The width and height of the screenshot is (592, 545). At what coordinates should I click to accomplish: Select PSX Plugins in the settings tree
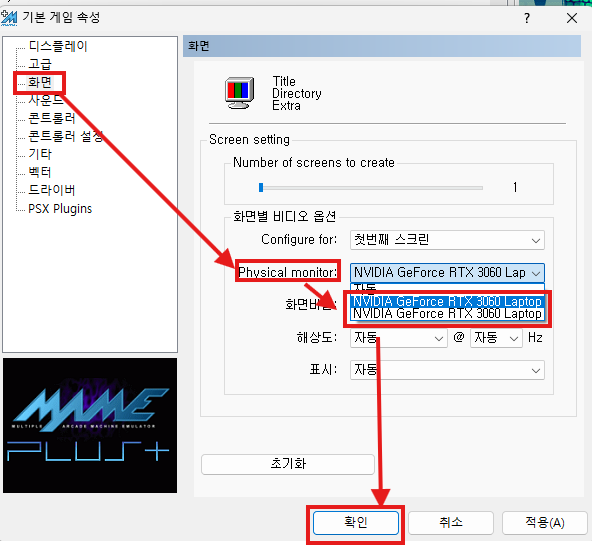60,208
